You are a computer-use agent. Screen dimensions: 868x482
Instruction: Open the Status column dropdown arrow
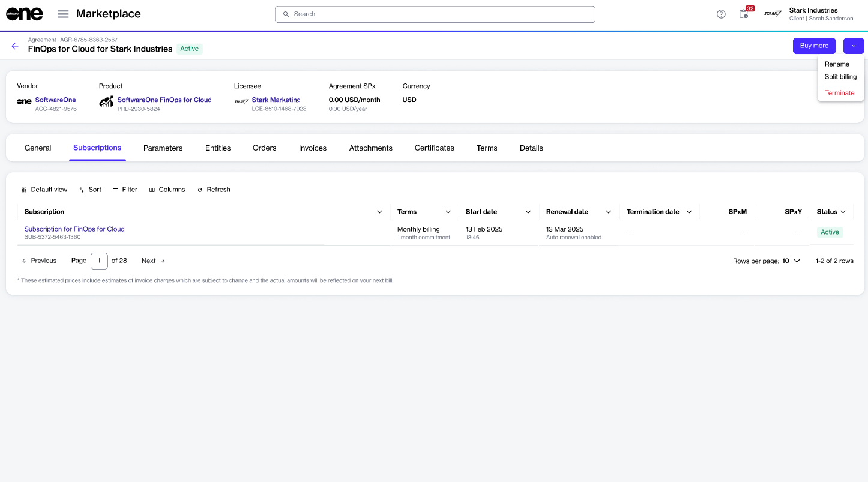pyautogui.click(x=843, y=212)
